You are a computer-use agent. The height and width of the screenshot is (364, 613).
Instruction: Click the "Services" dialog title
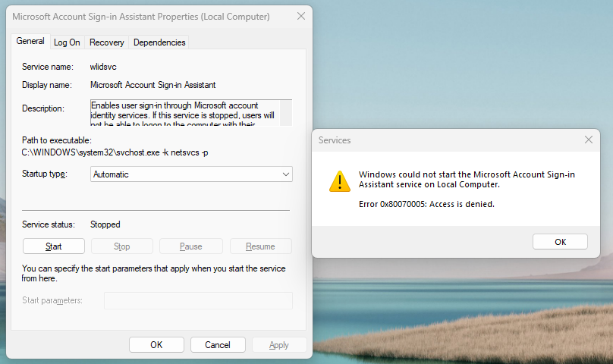335,140
